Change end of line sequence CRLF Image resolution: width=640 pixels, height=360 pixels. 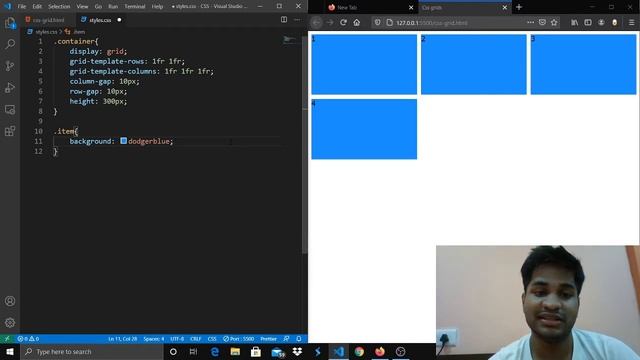(196, 339)
